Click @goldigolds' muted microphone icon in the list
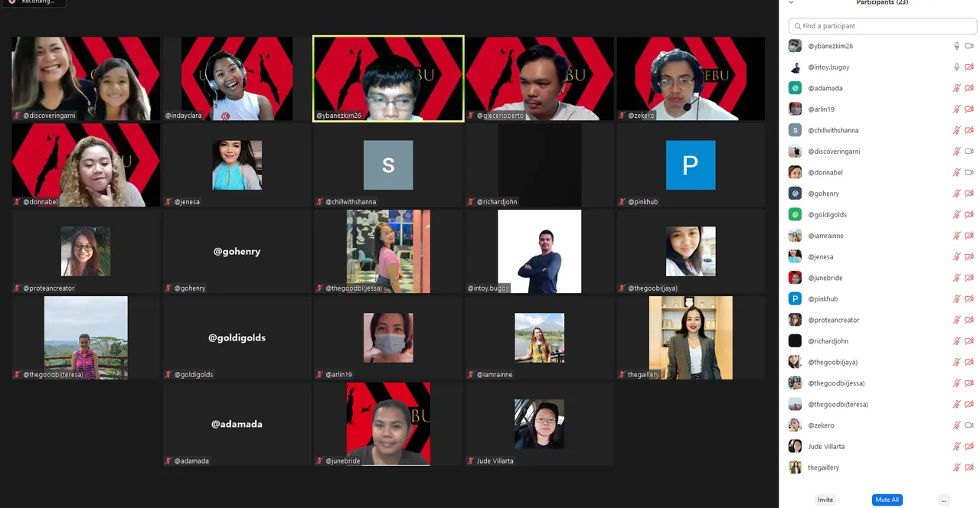This screenshot has width=980, height=508. (956, 214)
